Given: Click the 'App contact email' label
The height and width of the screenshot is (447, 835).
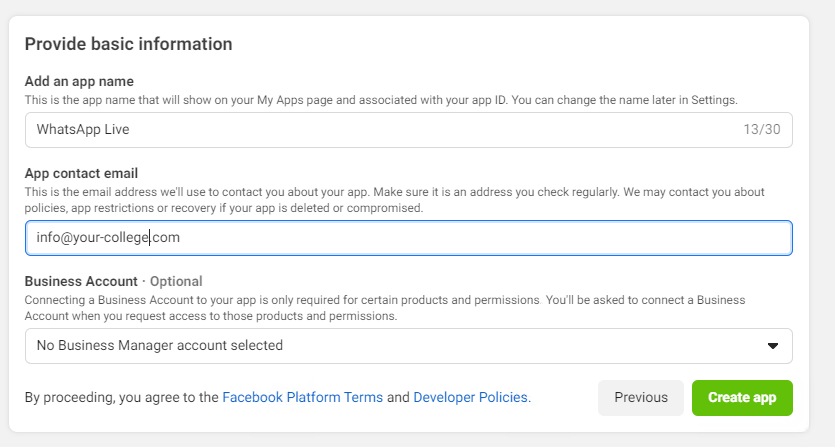Looking at the screenshot, I should point(81,174).
